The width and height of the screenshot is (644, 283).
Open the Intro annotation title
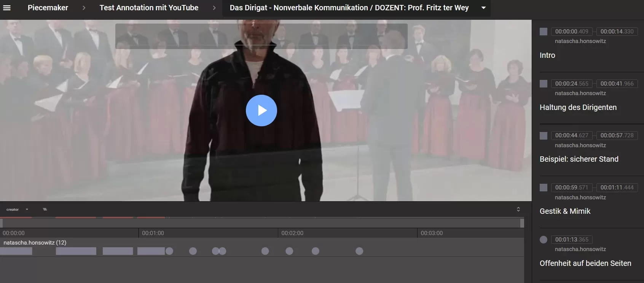[547, 55]
